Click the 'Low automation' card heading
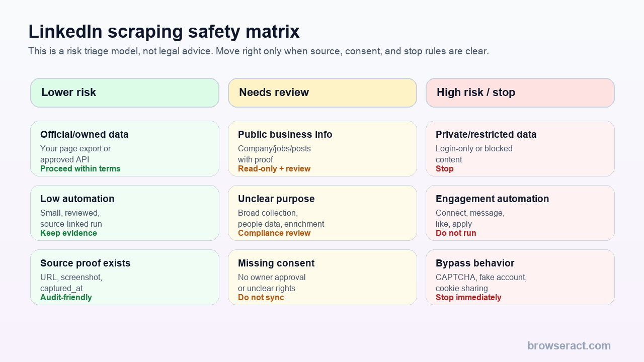Image resolution: width=644 pixels, height=362 pixels. coord(77,199)
